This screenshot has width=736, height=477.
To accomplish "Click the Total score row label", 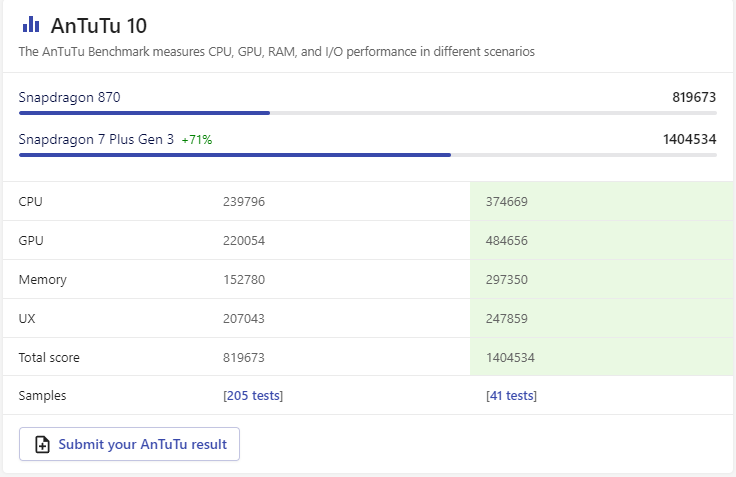I will pyautogui.click(x=49, y=358).
